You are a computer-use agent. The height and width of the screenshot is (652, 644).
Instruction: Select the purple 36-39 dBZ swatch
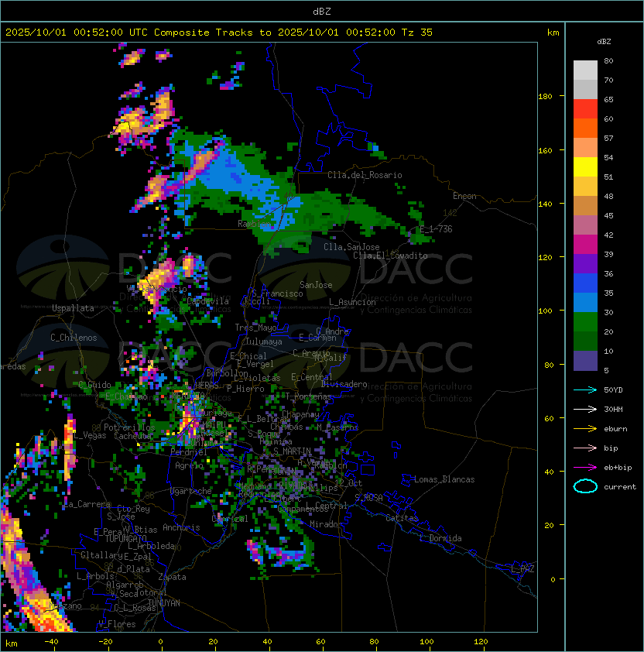pyautogui.click(x=585, y=263)
